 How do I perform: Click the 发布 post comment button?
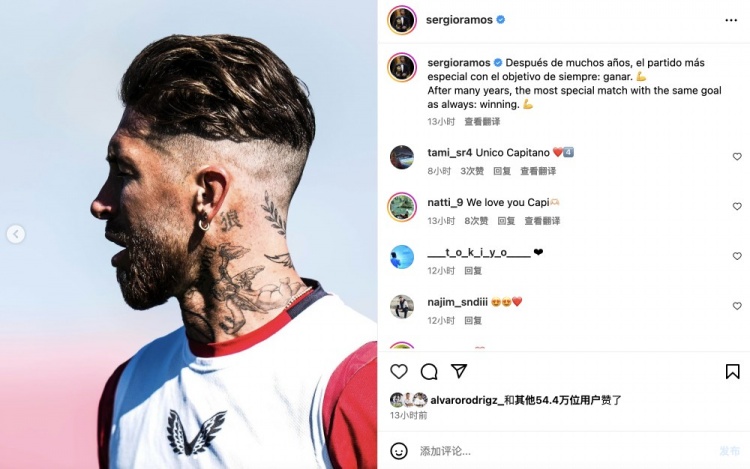coord(729,451)
